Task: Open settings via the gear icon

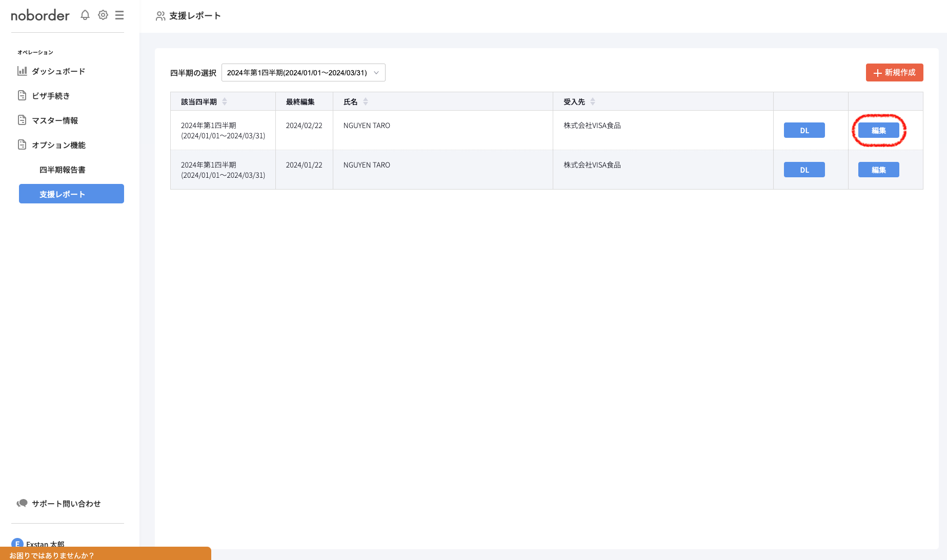Action: pos(103,15)
